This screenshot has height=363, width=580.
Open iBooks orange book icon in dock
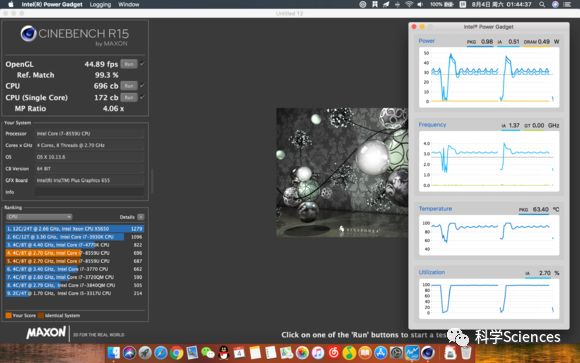click(x=365, y=353)
